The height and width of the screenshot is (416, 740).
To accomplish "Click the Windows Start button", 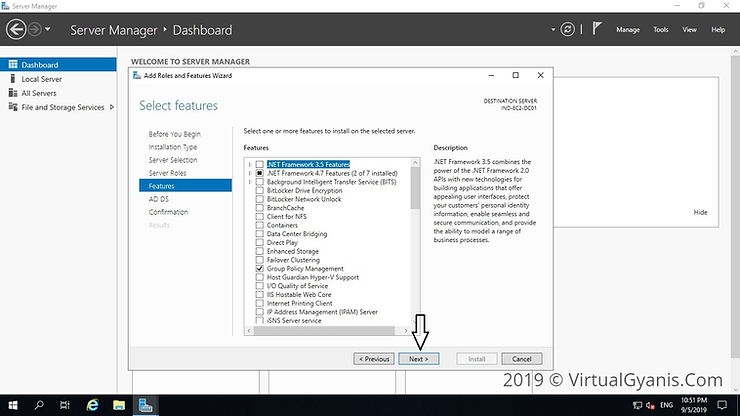I will click(x=11, y=405).
